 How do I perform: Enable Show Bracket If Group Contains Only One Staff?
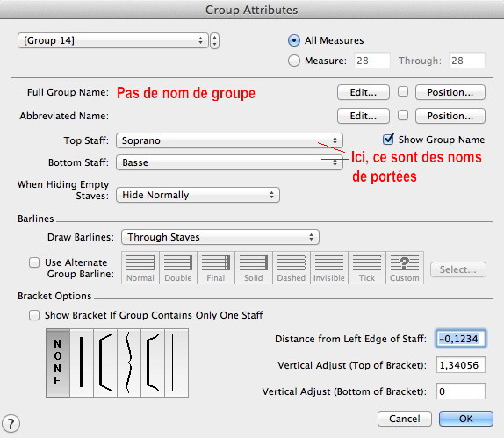coord(34,315)
